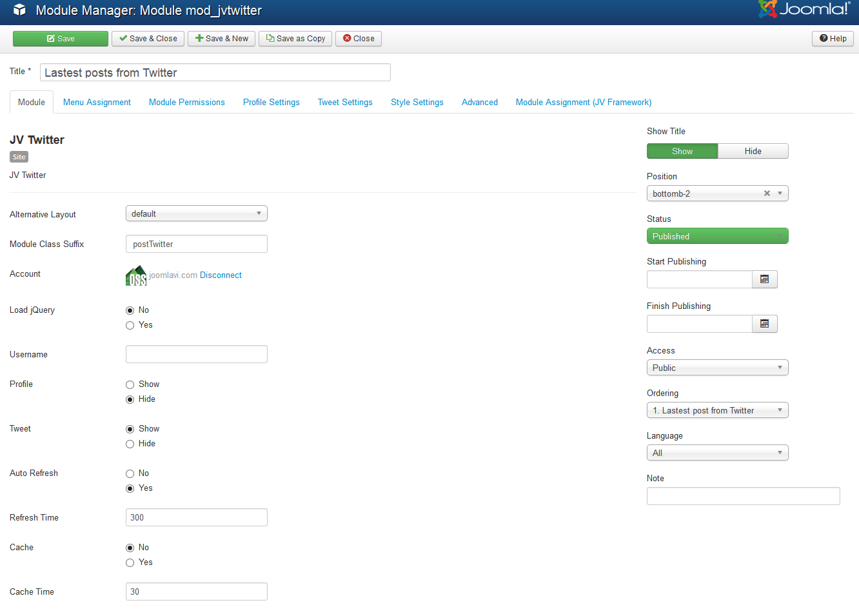The height and width of the screenshot is (616, 859).
Task: Switch to Menu Assignment tab
Action: click(97, 102)
